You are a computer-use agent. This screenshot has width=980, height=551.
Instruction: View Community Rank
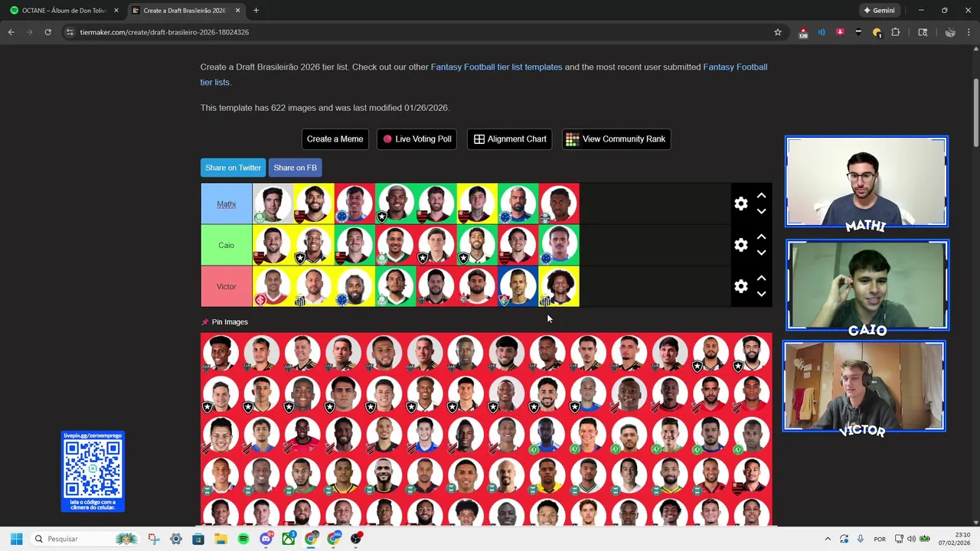(x=616, y=139)
